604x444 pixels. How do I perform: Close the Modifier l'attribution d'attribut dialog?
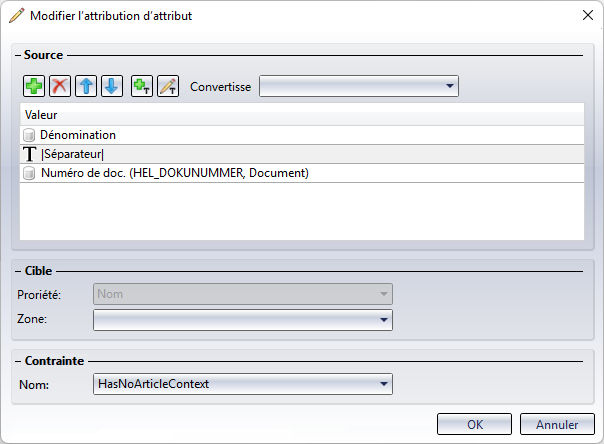[x=587, y=15]
